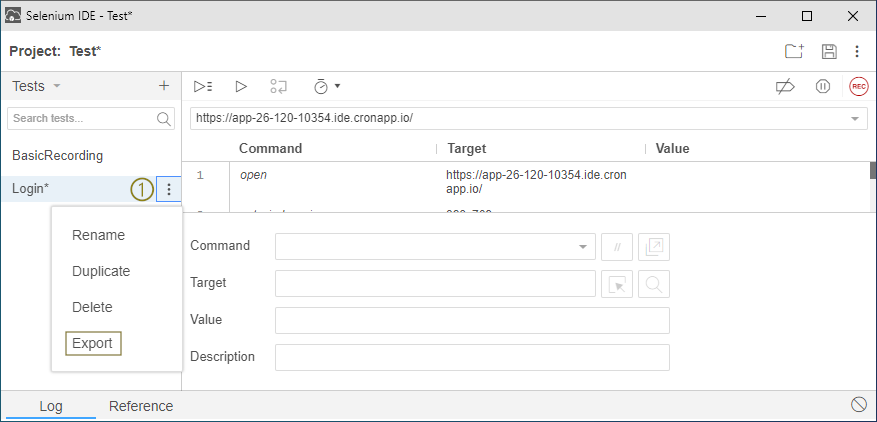Choose Export from context menu
Viewport: 877px width, 422px height.
pyautogui.click(x=93, y=343)
